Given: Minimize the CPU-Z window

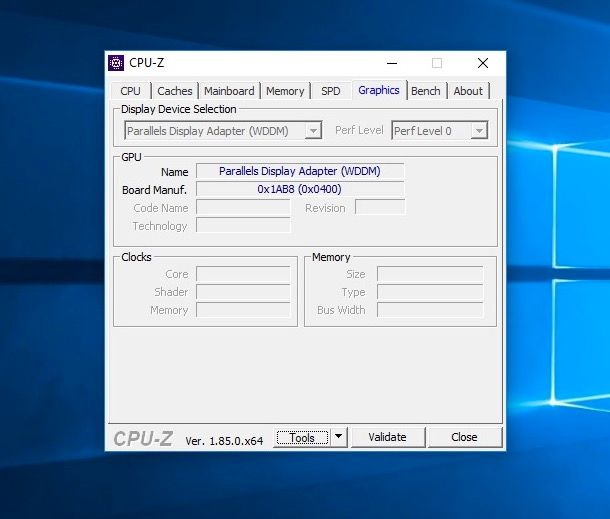Looking at the screenshot, I should tap(392, 63).
